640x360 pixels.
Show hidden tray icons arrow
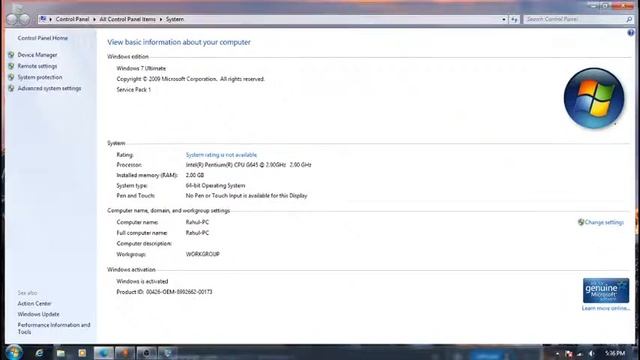pyautogui.click(x=557, y=353)
